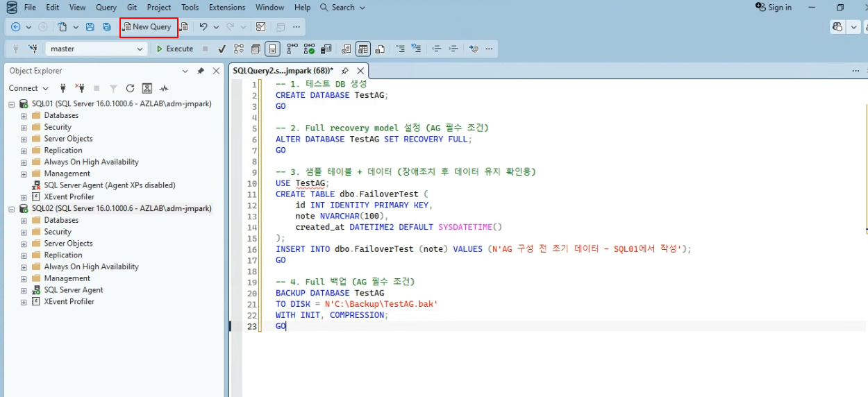Expand Databases under the SQL01 server
The width and height of the screenshot is (868, 397).
coord(24,116)
